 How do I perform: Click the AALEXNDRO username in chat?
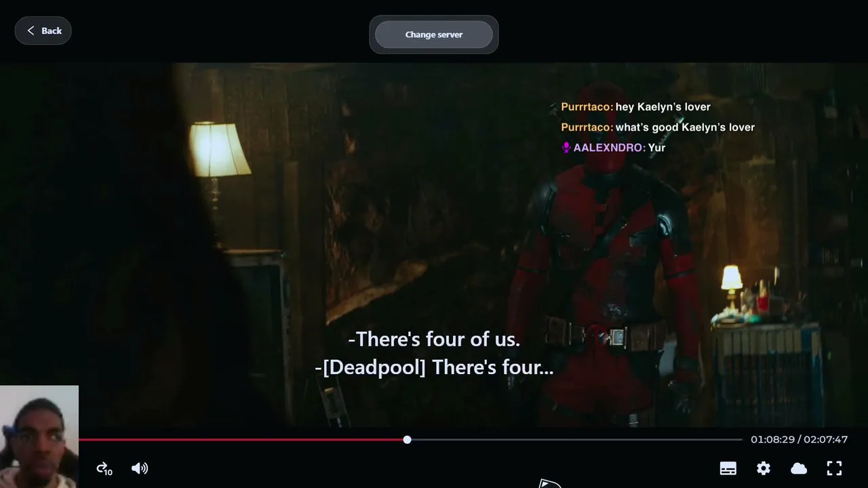point(609,148)
